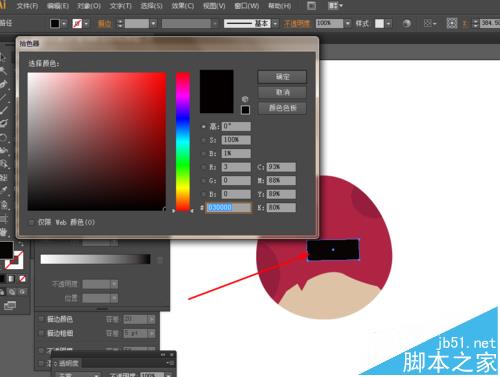
Task: Click the Change Screen Mode icon
Action: pos(10,305)
